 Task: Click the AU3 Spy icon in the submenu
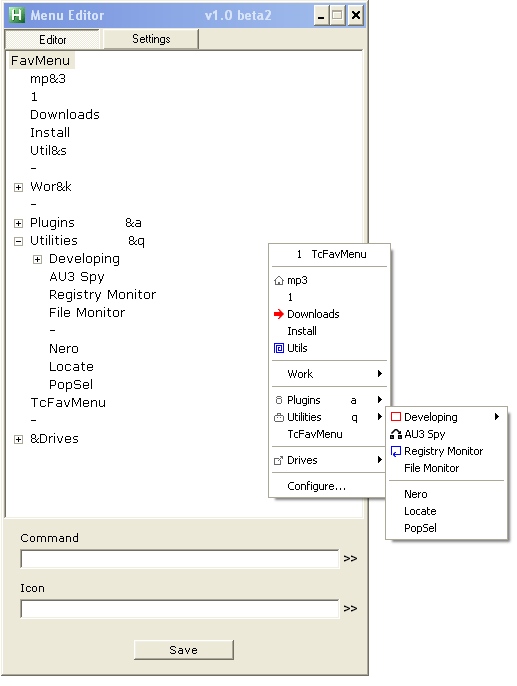[x=396, y=434]
